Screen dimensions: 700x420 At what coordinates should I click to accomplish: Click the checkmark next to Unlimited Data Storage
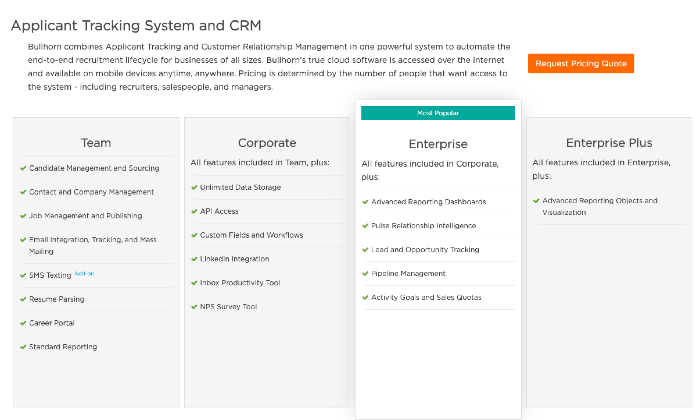[194, 187]
